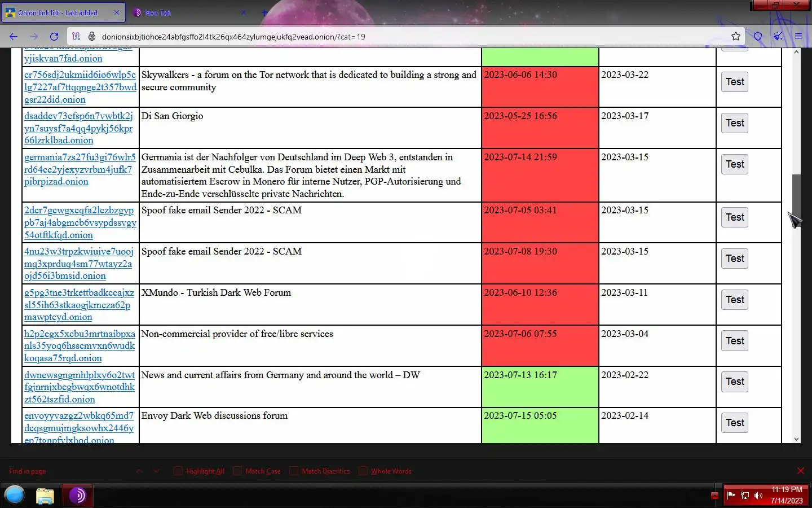812x508 pixels.
Task: Open the germania7zs27 onion link
Action: [x=80, y=169]
